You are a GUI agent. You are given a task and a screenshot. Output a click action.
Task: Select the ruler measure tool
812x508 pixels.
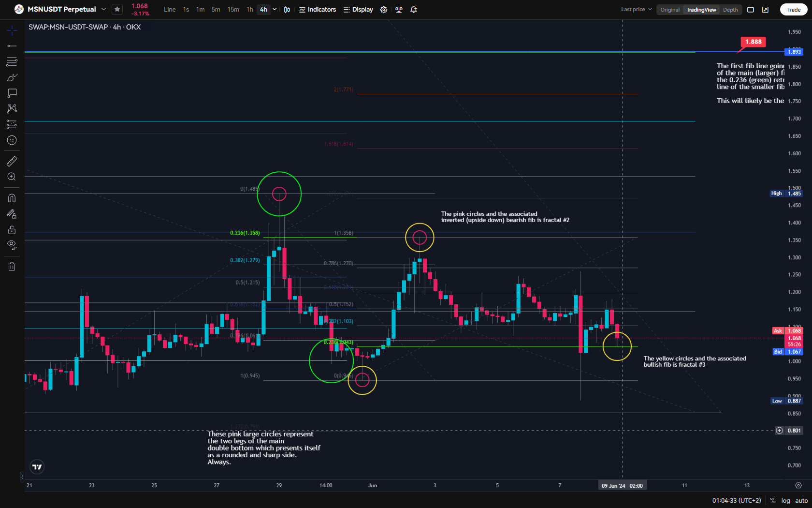[12, 161]
